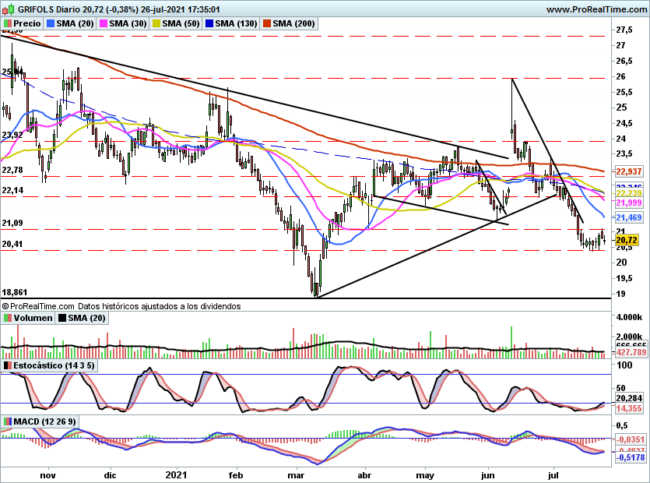
Task: Click the 18,861 low level label
Action: (x=15, y=292)
